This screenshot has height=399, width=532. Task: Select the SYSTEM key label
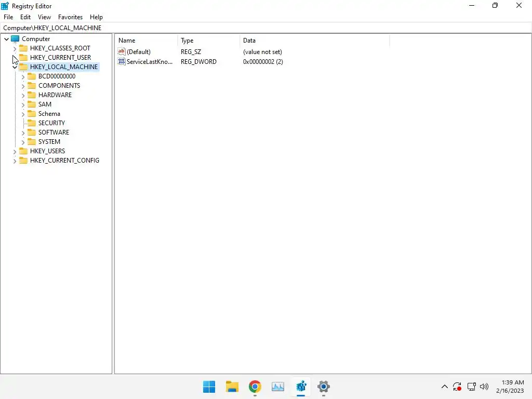pyautogui.click(x=49, y=141)
